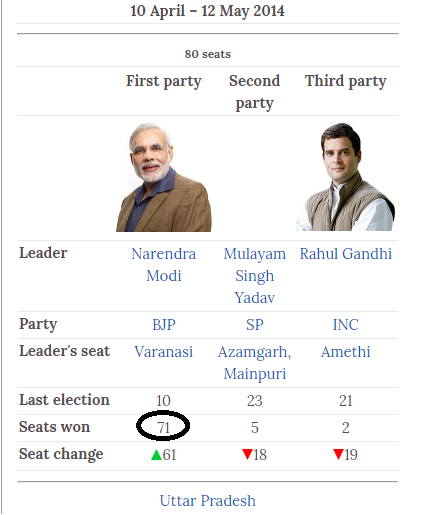Open the Varanasi seat link
The width and height of the screenshot is (436, 515).
[164, 352]
